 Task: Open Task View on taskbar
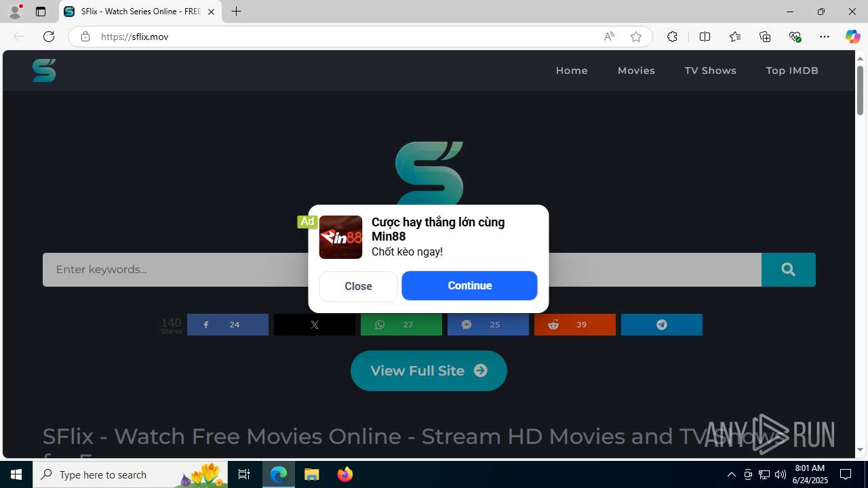click(244, 474)
